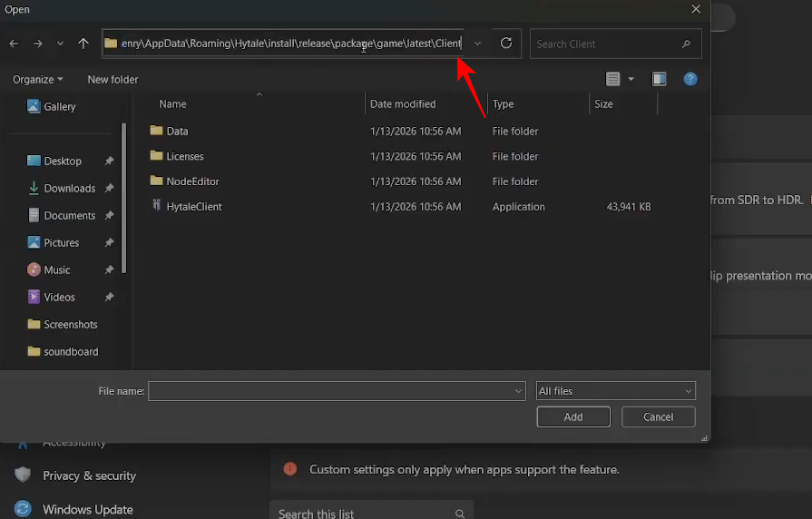Create a New folder
This screenshot has height=519, width=812.
(x=113, y=80)
